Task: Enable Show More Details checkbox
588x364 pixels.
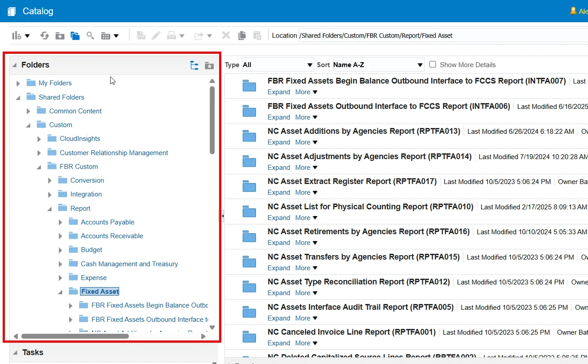Action: (432, 64)
